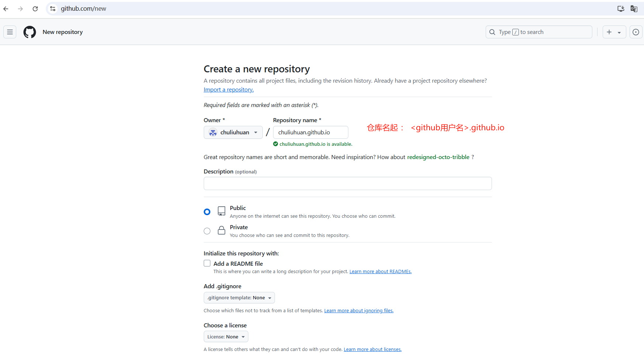
Task: Check the Add a README file checkbox
Action: (x=207, y=263)
